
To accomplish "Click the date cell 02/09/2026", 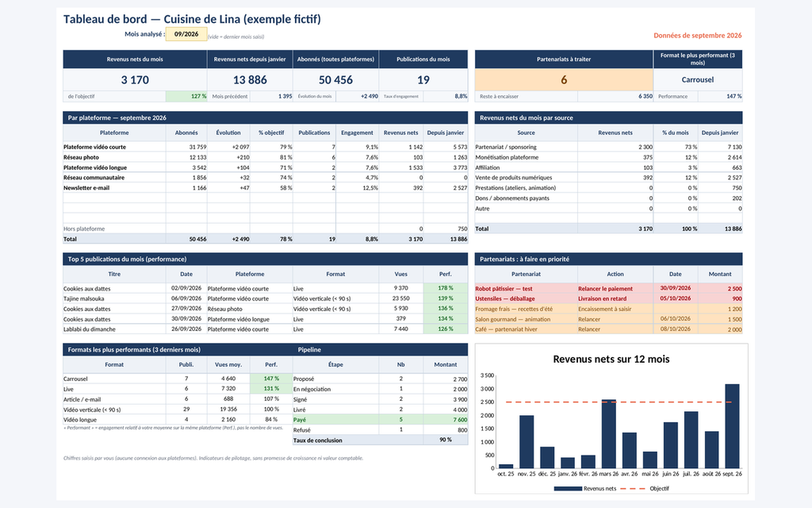I will [x=186, y=288].
